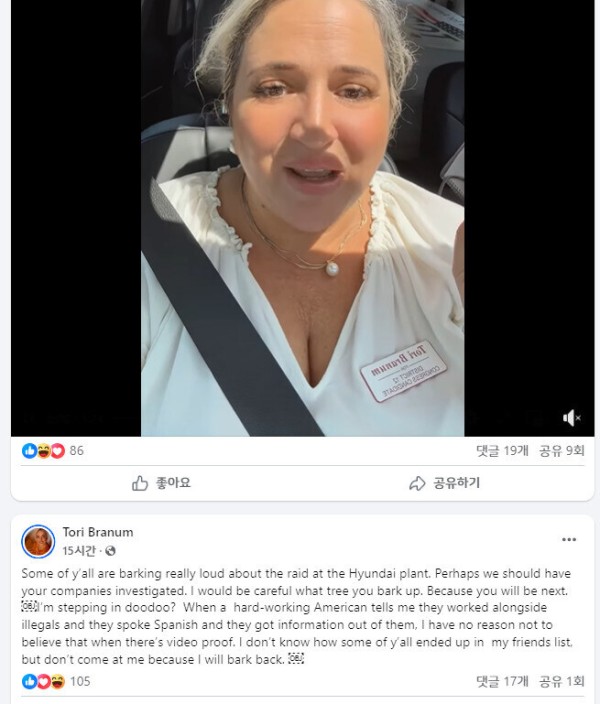The height and width of the screenshot is (704, 600).
Task: Click the laughing reaction icon beside 86
Action: [43, 451]
